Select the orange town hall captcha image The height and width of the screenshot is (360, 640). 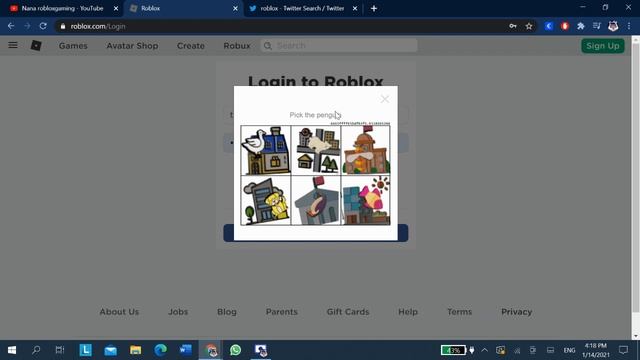(x=366, y=150)
